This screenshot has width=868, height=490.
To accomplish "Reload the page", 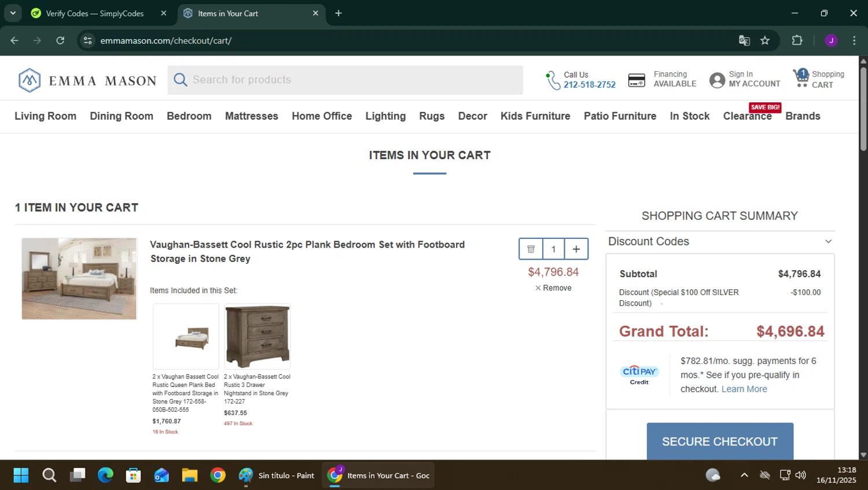I will pos(60,40).
